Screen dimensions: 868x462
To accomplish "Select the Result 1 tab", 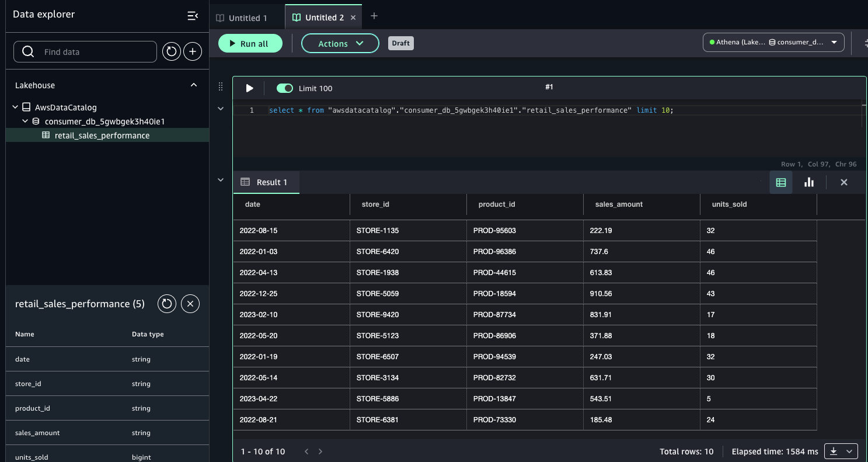I will click(x=266, y=182).
